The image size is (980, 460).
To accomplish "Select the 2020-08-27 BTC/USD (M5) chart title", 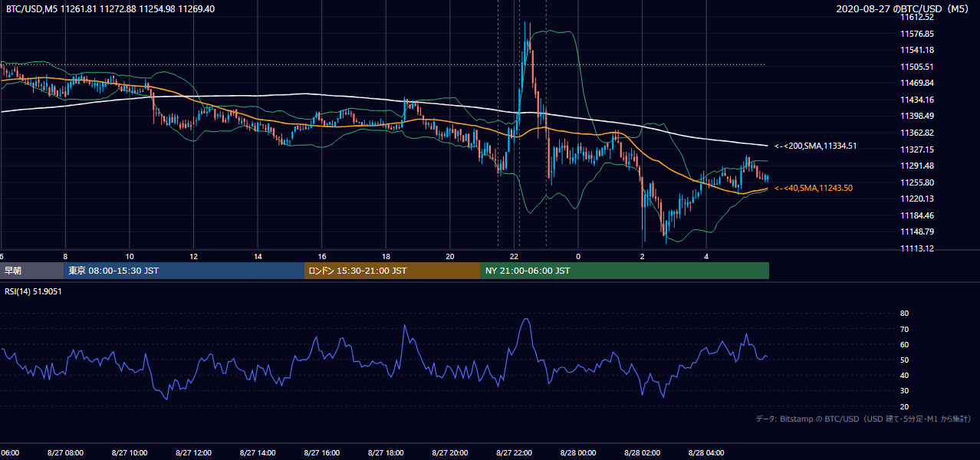I will coord(904,9).
